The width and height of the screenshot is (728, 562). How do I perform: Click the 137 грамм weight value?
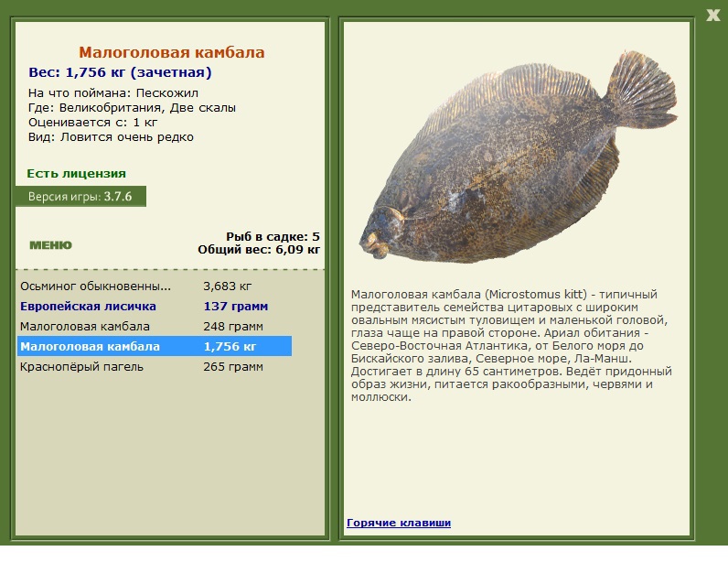click(235, 307)
